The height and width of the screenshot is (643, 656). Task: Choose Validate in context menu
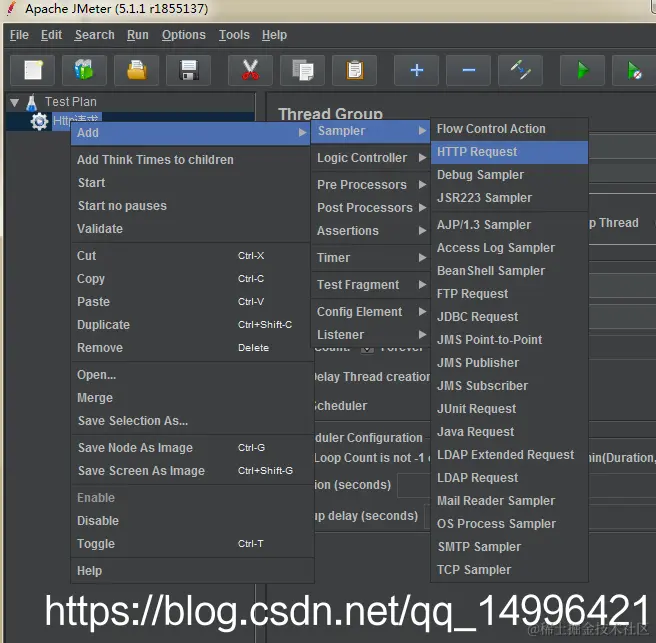coord(191,229)
